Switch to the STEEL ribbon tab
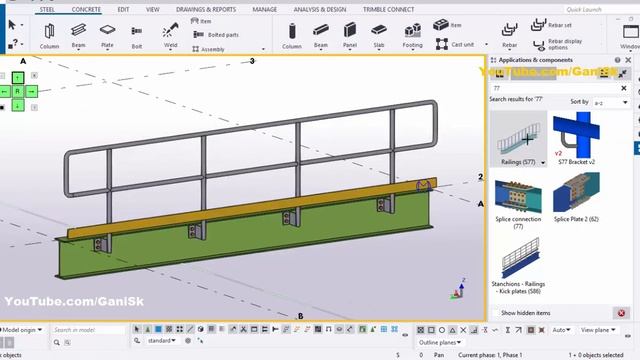The image size is (640, 360). click(47, 9)
